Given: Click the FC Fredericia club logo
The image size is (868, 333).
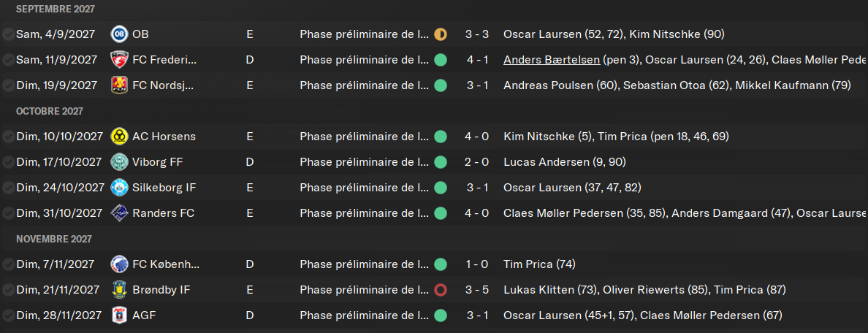Looking at the screenshot, I should click(x=119, y=60).
